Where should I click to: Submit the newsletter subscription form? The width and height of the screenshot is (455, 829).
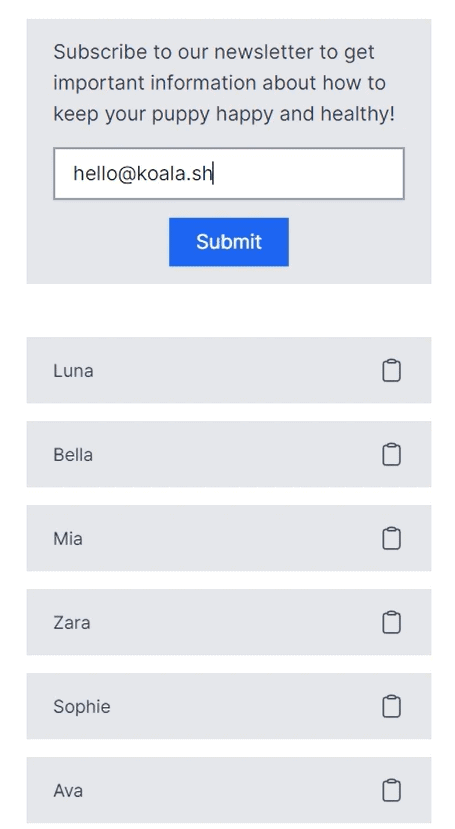pos(229,242)
